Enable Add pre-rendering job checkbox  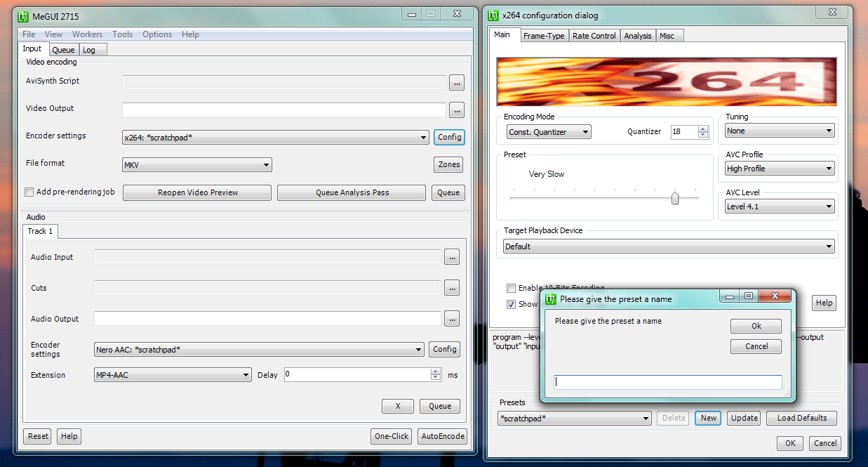pyautogui.click(x=29, y=192)
